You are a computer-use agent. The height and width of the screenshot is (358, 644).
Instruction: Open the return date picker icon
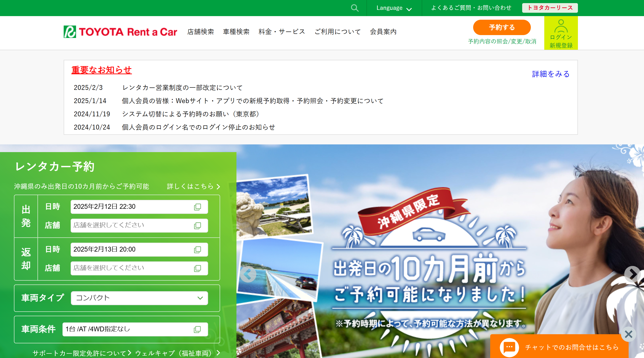198,249
